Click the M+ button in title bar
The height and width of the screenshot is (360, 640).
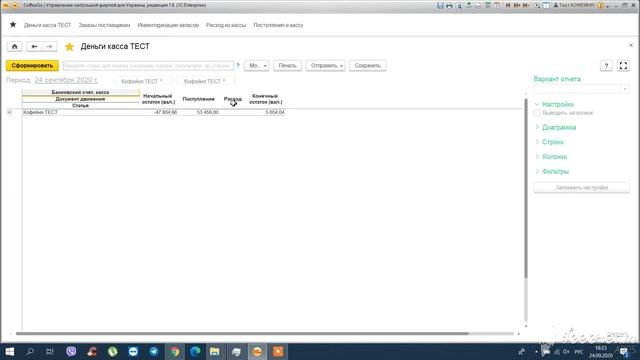[x=517, y=5]
